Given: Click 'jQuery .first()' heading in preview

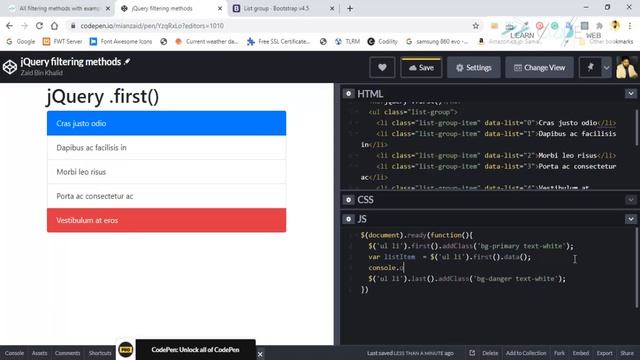Looking at the screenshot, I should tap(102, 96).
